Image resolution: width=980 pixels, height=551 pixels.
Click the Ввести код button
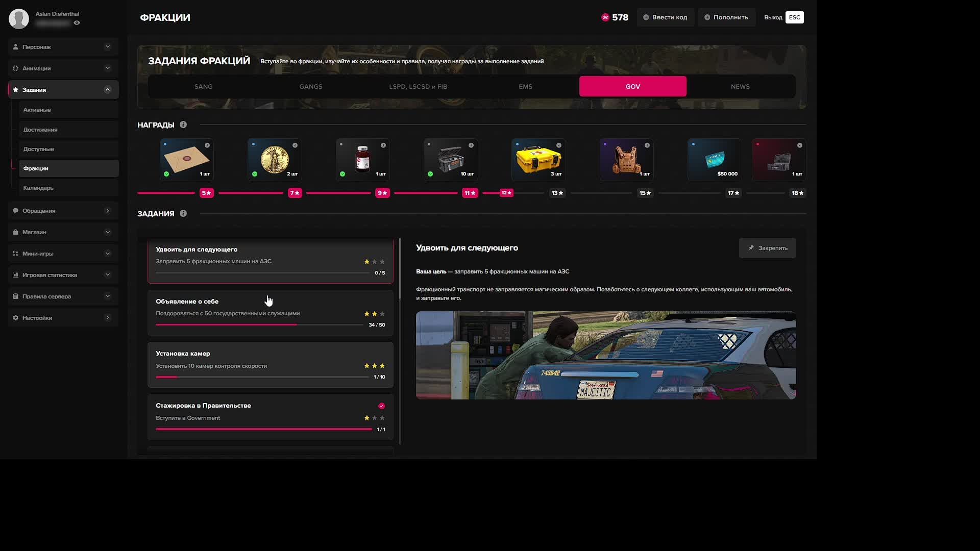point(665,17)
